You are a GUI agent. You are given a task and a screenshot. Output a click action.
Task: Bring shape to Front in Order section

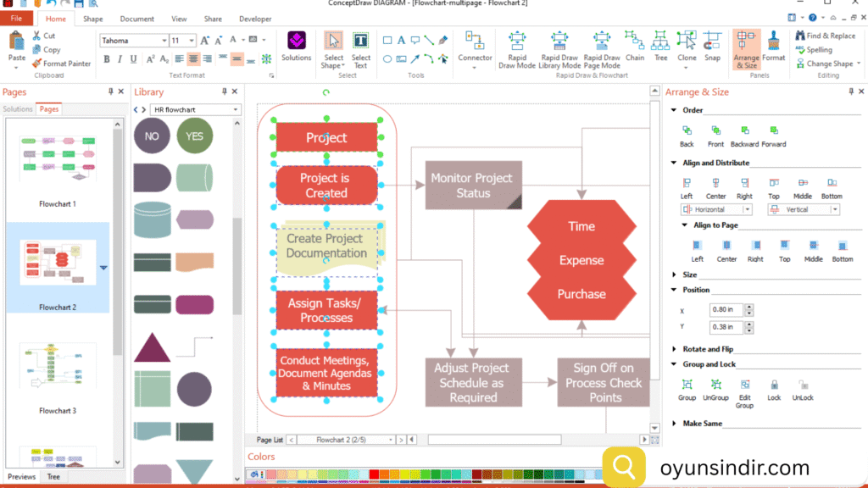coord(715,131)
